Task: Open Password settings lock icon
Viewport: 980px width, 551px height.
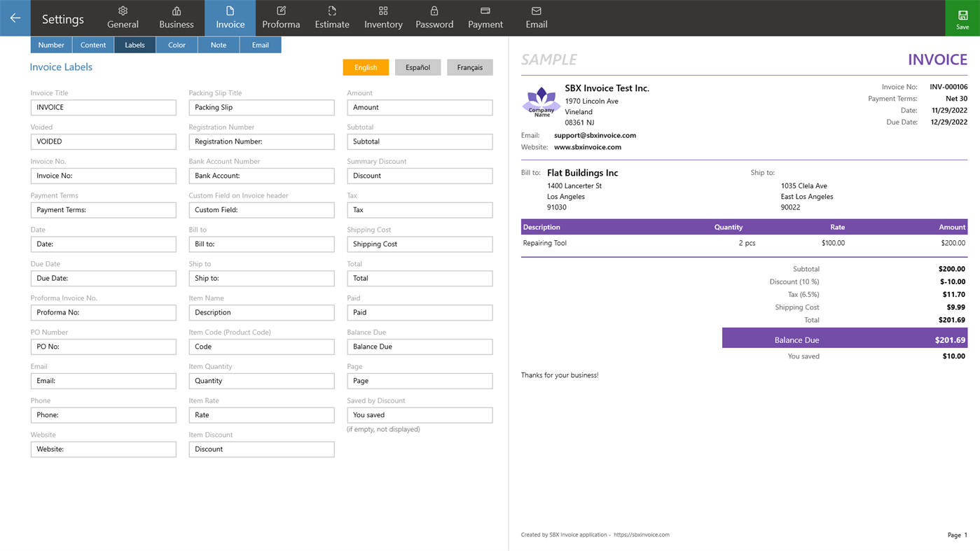Action: click(x=434, y=18)
